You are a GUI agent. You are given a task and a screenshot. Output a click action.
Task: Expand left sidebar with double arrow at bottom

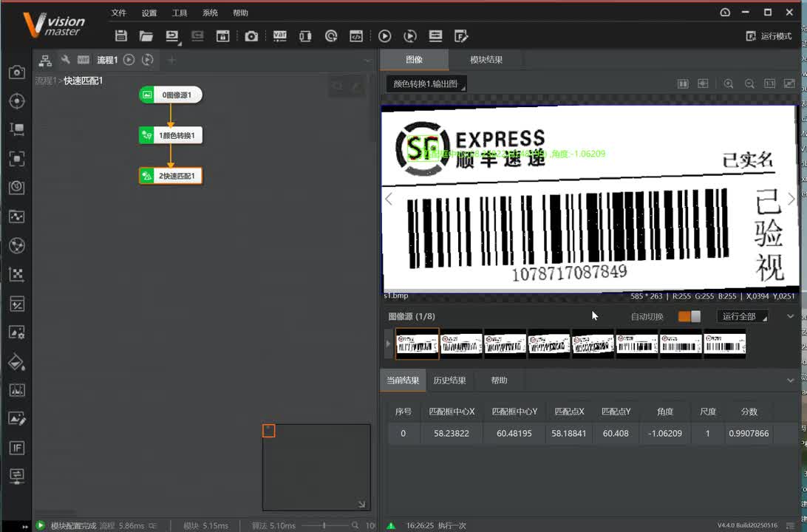point(24,526)
